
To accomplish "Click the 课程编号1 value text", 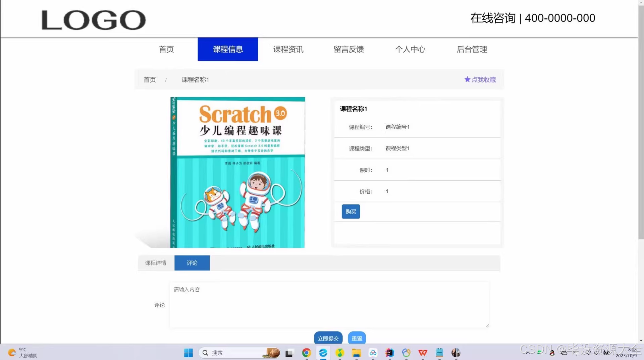I will (397, 127).
